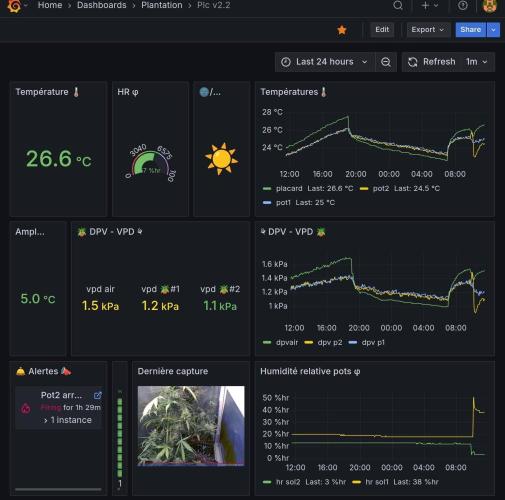Toggle the dashboard favorite star
Viewport: 505px width, 500px height.
[x=342, y=30]
